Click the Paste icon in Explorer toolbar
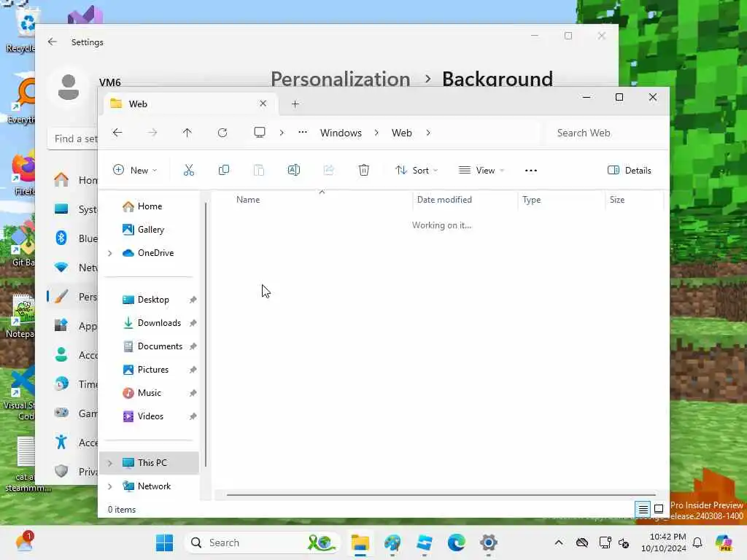747x560 pixels. click(259, 170)
